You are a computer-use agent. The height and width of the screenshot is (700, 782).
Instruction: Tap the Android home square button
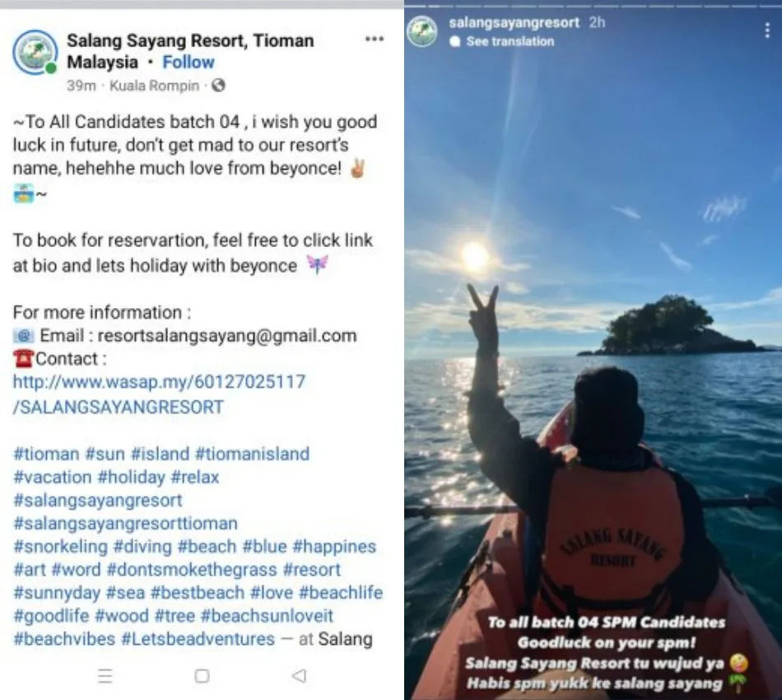[x=202, y=676]
